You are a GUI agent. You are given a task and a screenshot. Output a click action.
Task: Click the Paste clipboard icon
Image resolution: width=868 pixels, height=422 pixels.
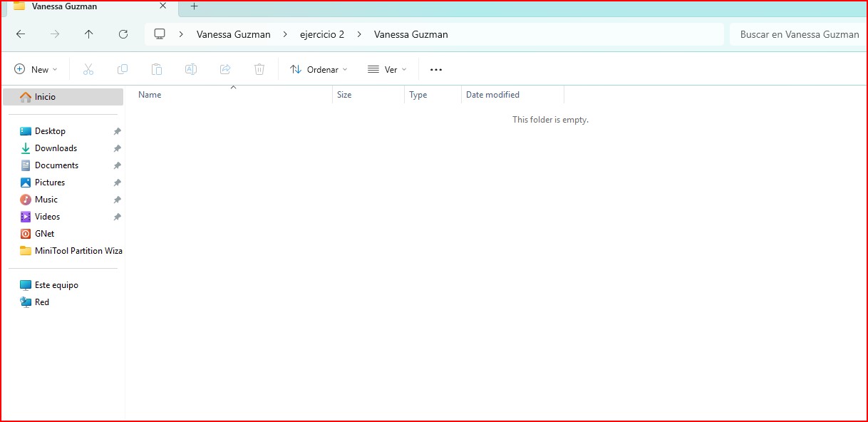[157, 69]
